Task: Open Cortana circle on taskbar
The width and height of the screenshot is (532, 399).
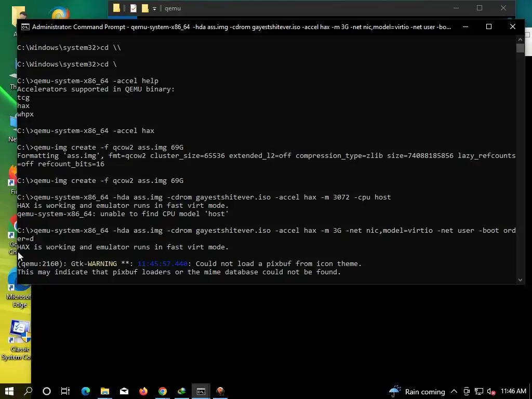Action: 47,391
